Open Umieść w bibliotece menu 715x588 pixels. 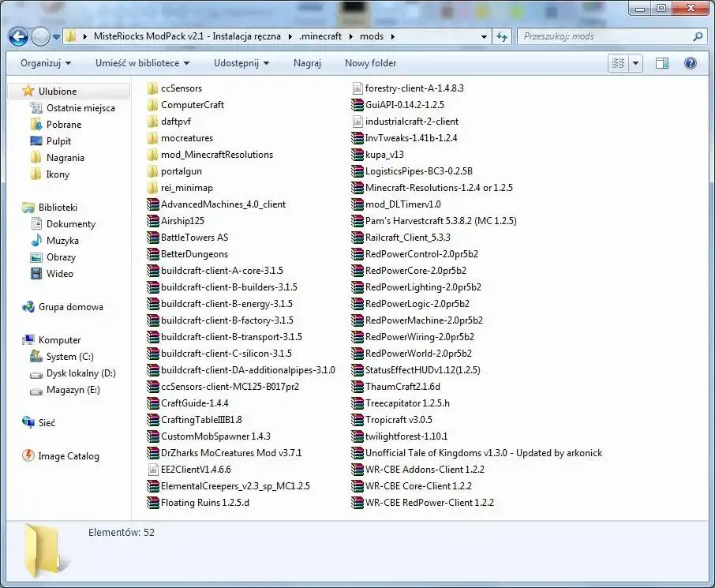[142, 63]
